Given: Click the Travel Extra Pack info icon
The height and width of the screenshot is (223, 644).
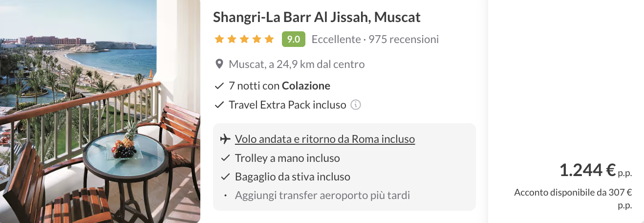Looking at the screenshot, I should coord(356,105).
